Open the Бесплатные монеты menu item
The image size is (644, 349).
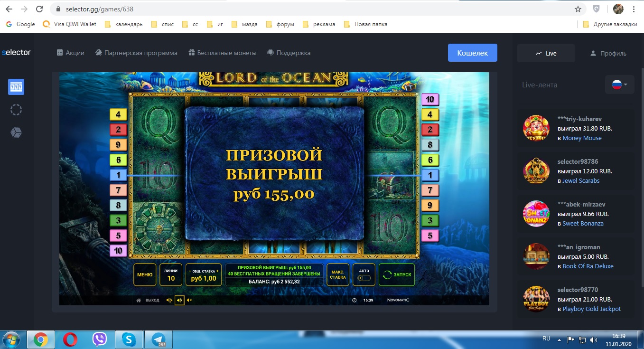click(222, 53)
